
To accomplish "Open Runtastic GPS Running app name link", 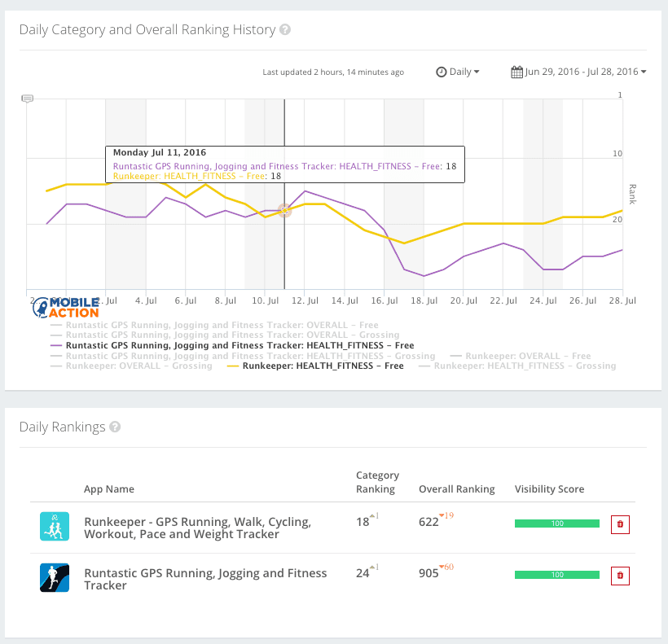I will click(x=205, y=579).
